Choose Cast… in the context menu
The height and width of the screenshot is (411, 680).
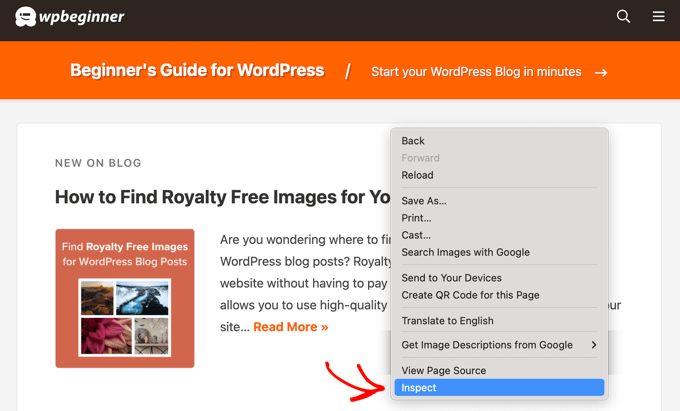(x=499, y=235)
